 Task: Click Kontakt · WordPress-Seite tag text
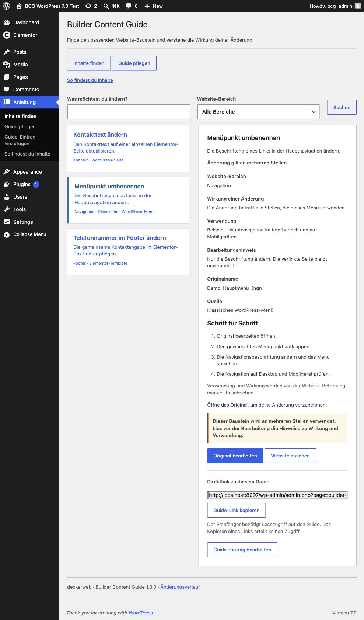pyautogui.click(x=98, y=160)
